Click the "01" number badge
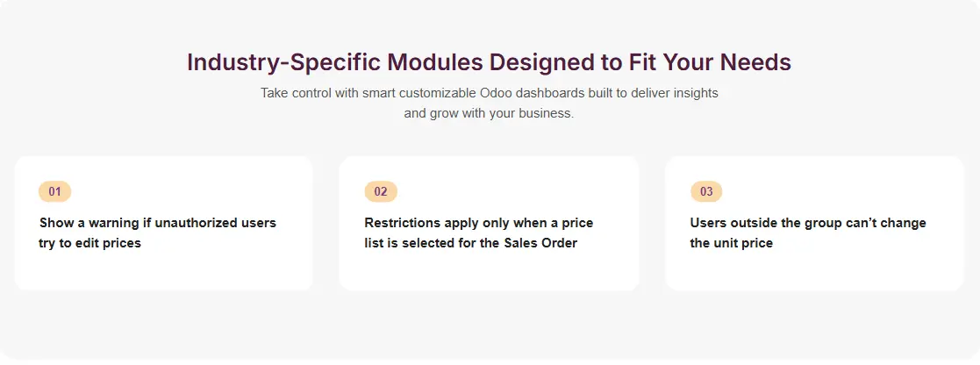The image size is (980, 365). (x=54, y=191)
